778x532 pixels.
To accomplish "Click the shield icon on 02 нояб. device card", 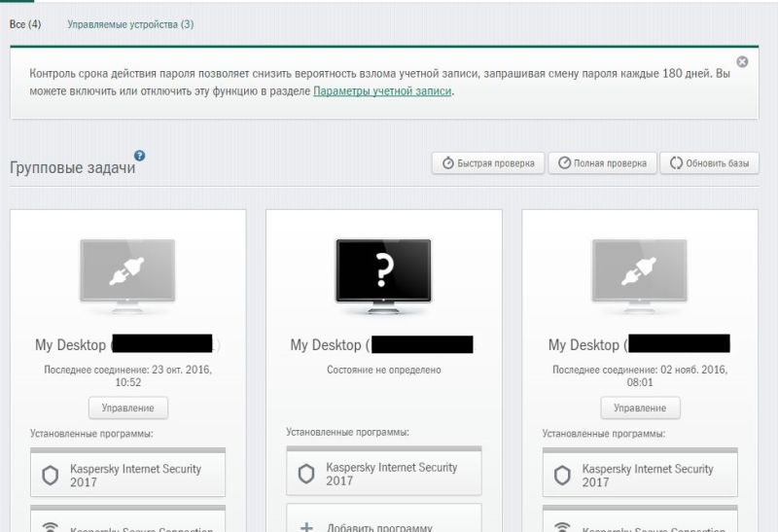I will pyautogui.click(x=562, y=476).
